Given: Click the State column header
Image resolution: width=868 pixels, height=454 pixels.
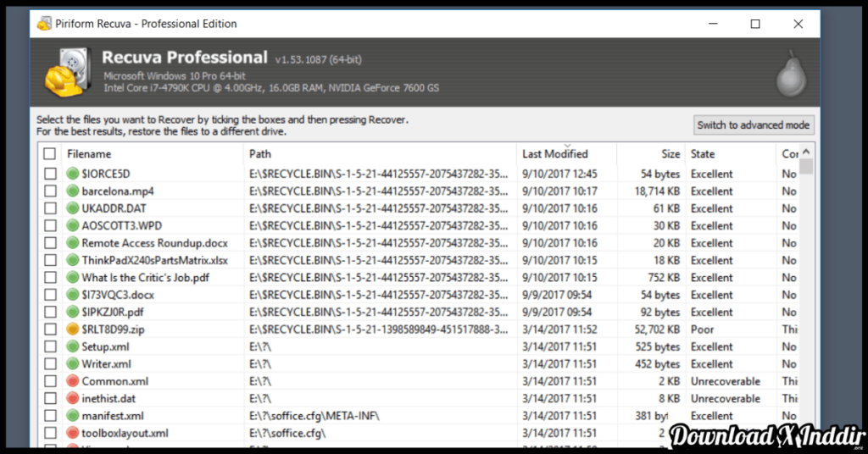Looking at the screenshot, I should (x=703, y=154).
